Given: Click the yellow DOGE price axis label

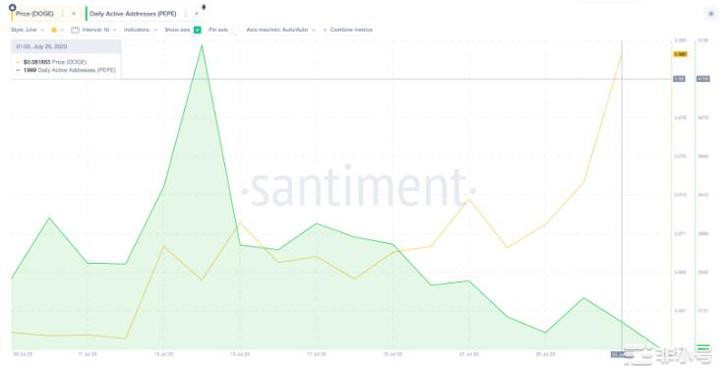Looking at the screenshot, I should pyautogui.click(x=680, y=54).
